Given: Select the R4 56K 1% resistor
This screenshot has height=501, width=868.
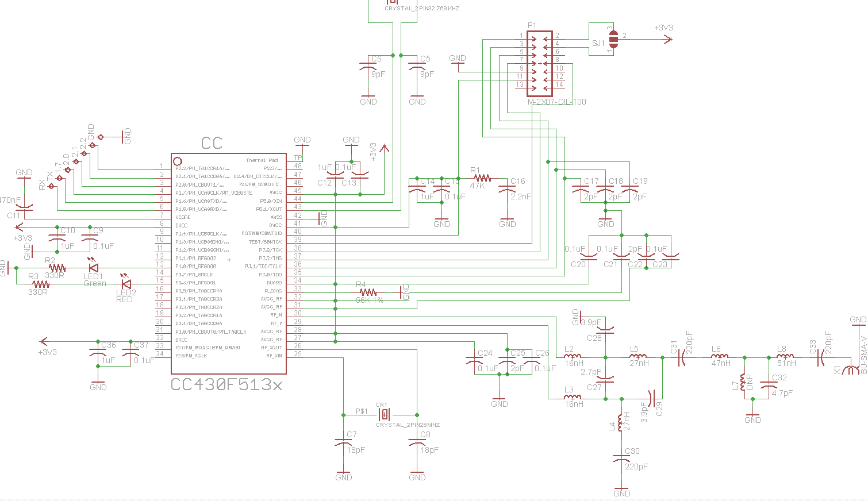Looking at the screenshot, I should point(367,293).
